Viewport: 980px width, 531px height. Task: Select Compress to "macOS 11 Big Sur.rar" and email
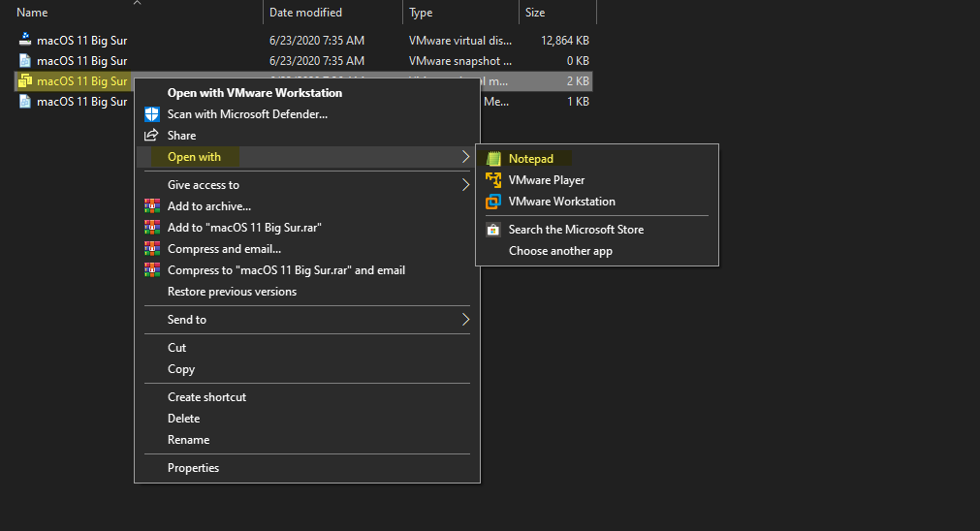coord(286,270)
